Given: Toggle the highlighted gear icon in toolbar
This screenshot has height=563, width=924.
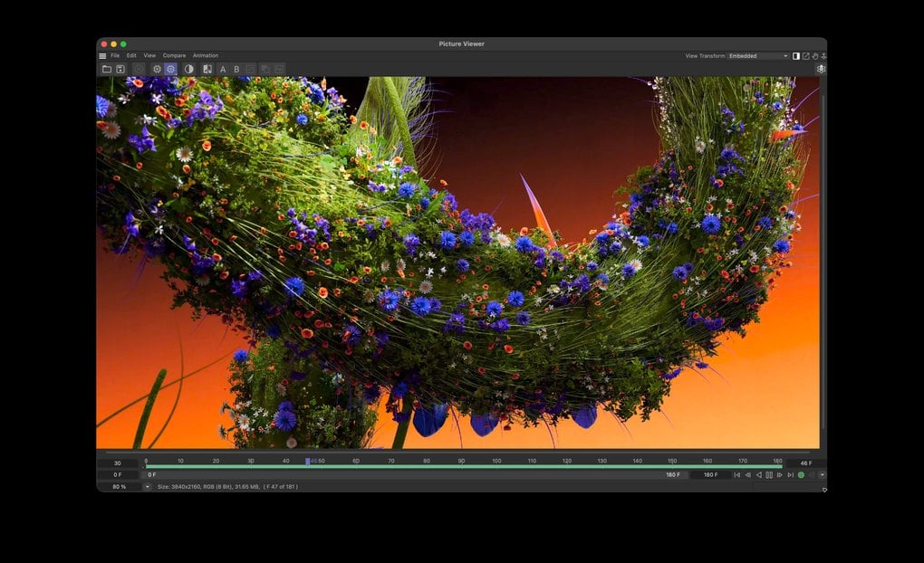Looking at the screenshot, I should pyautogui.click(x=170, y=69).
